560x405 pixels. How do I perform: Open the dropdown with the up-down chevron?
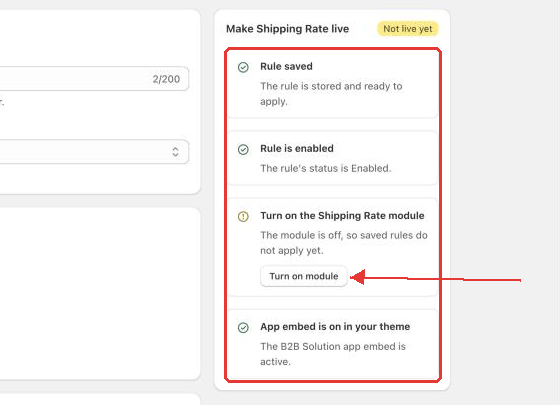94,152
